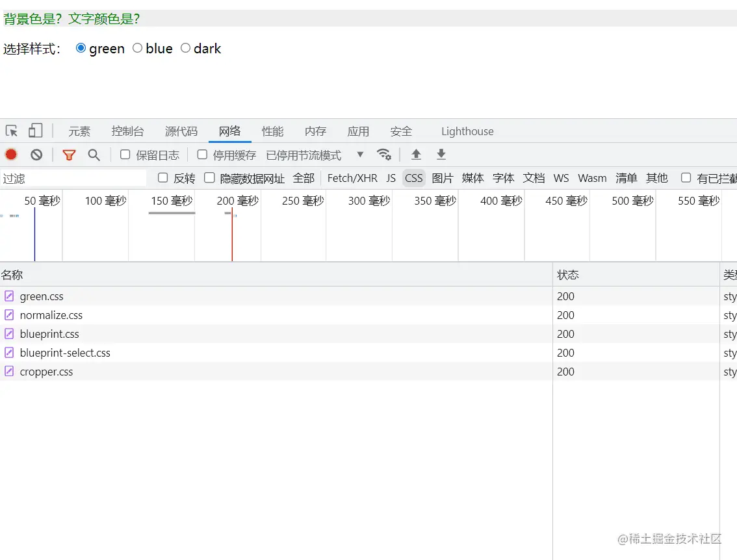Click the file icon beside cropper.css
This screenshot has width=737, height=560.
(9, 371)
